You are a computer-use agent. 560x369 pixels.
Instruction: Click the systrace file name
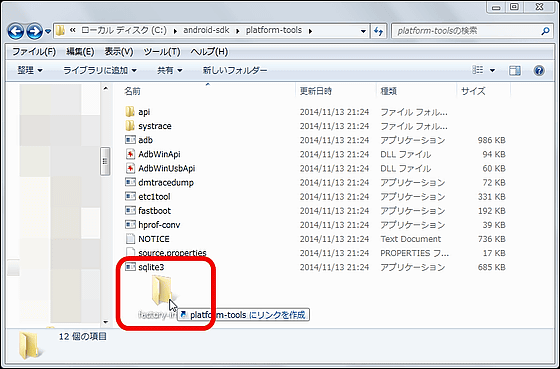[x=155, y=126]
